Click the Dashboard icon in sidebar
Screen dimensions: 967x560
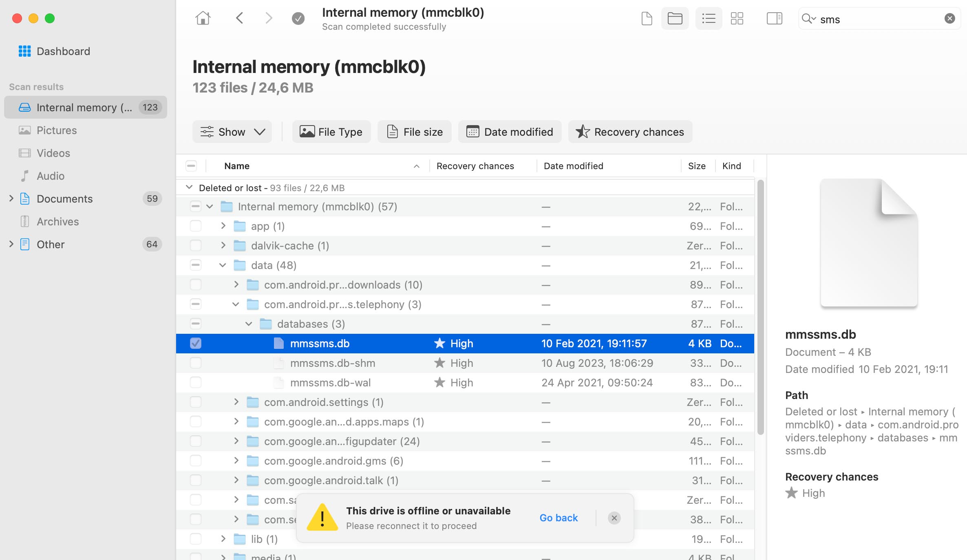pyautogui.click(x=25, y=51)
